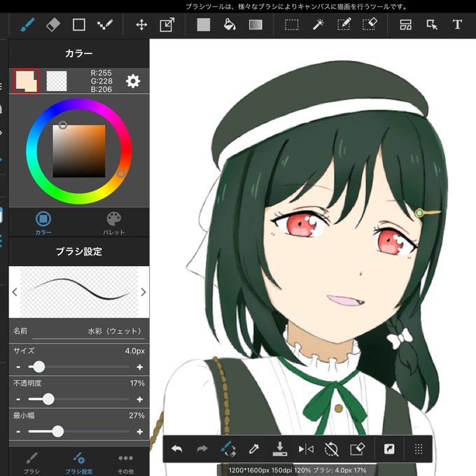This screenshot has height=476, width=476.
Task: Select the Selection Eraser tool
Action: click(370, 24)
